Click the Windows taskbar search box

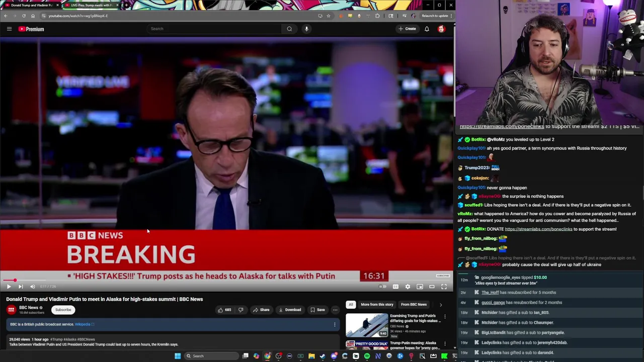tap(211, 356)
